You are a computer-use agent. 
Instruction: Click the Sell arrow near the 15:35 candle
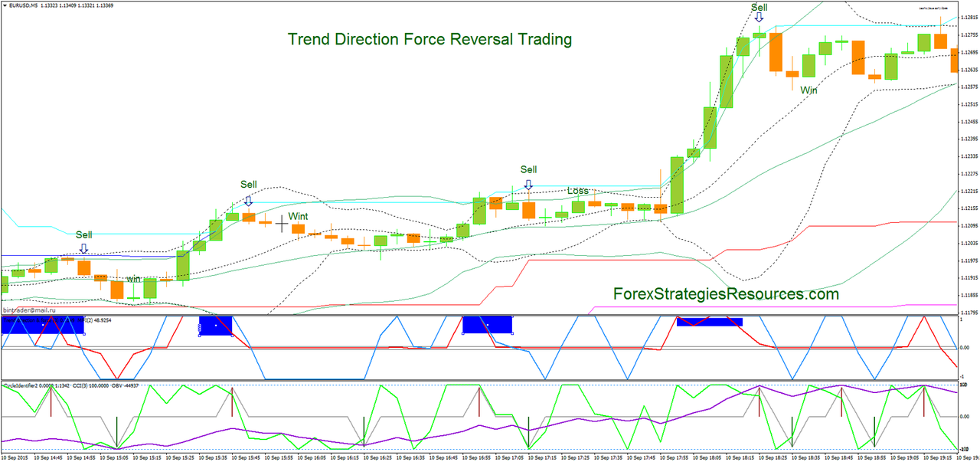[x=249, y=199]
